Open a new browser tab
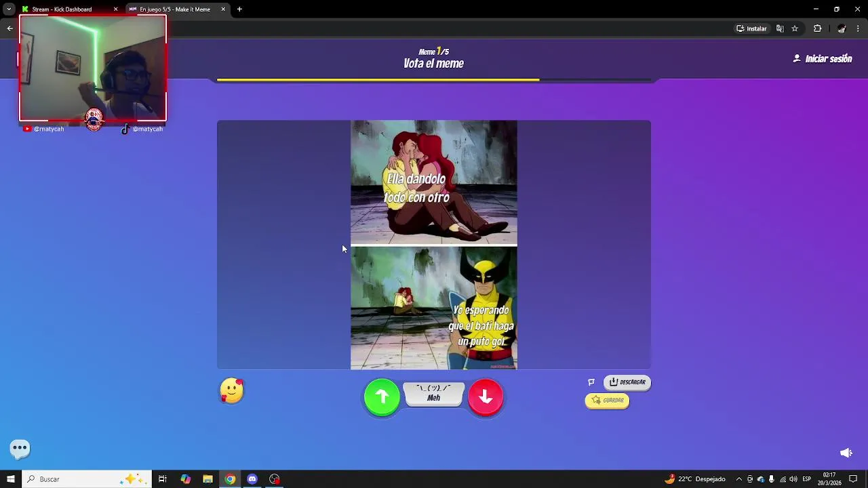The width and height of the screenshot is (868, 488). click(x=239, y=9)
